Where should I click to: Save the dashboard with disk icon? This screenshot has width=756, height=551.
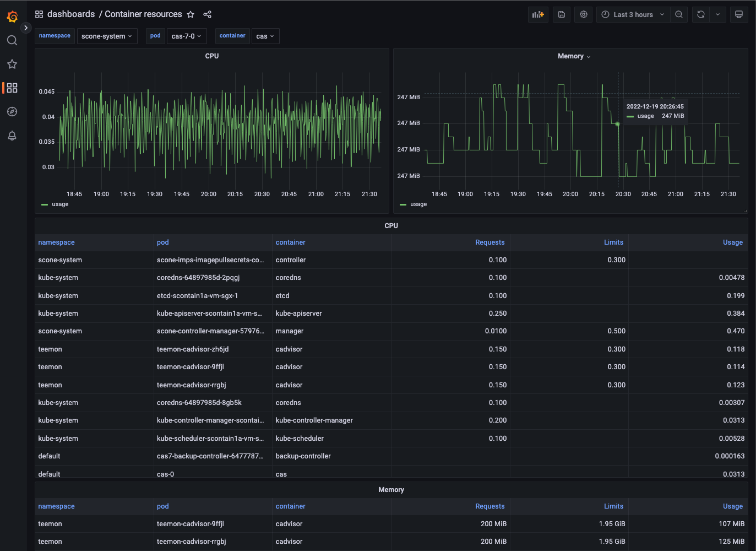[562, 14]
